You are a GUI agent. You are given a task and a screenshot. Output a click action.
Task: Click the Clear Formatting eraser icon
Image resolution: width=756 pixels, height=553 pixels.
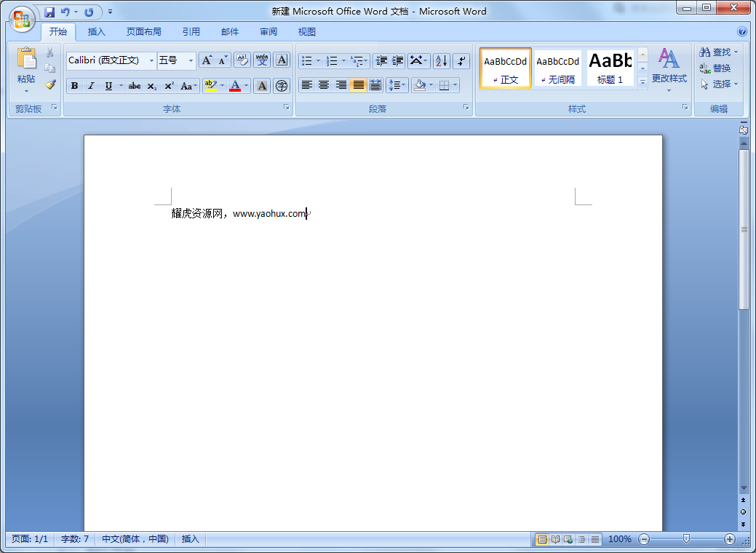point(242,60)
